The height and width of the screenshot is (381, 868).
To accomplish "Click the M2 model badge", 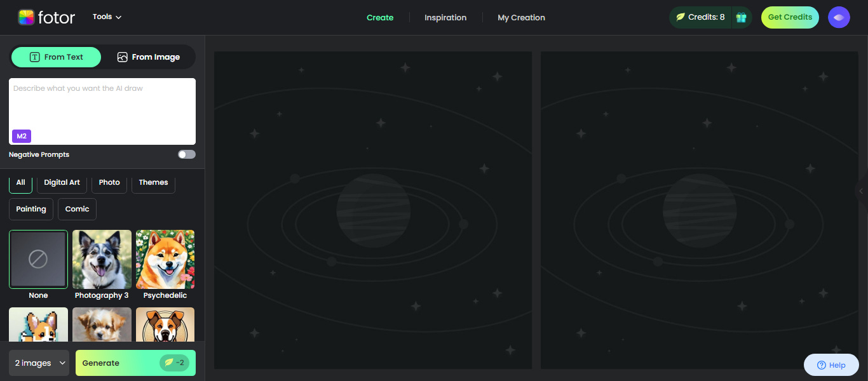I will click(22, 136).
